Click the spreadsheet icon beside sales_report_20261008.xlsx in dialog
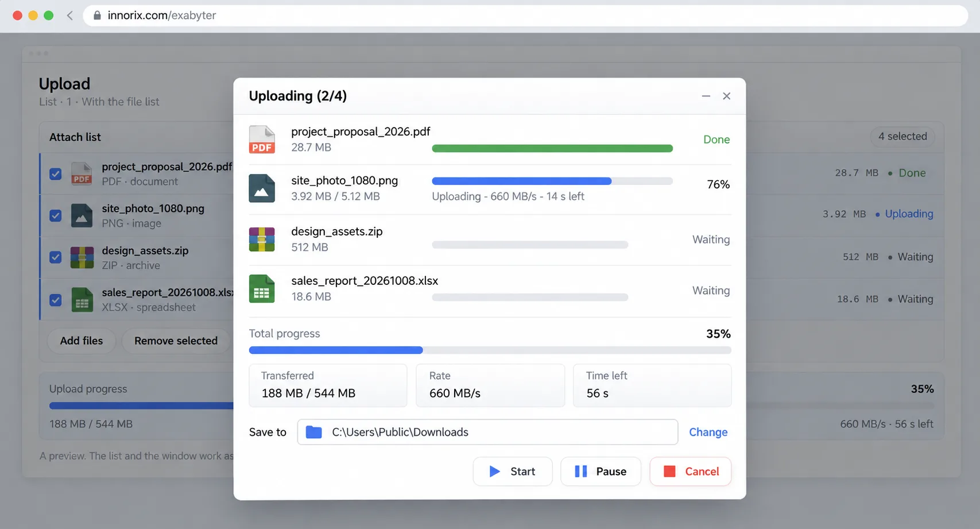980x529 pixels. (262, 289)
